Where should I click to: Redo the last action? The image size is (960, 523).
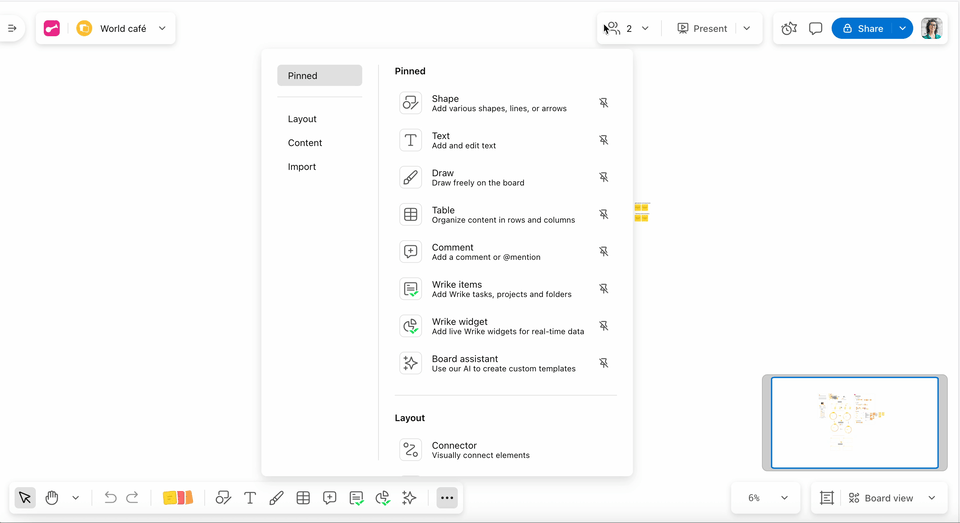[x=132, y=498]
